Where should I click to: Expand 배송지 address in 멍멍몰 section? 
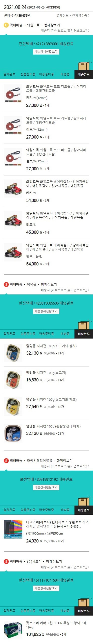[65, 290]
